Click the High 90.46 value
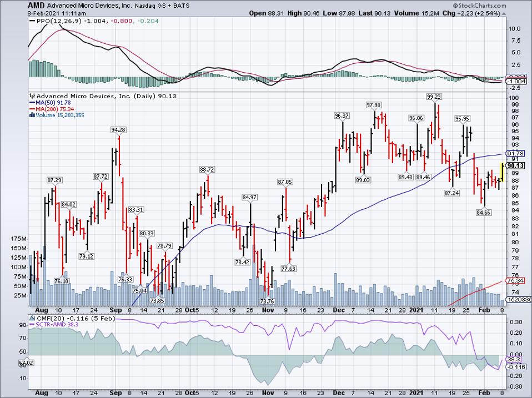532x398 pixels. [303, 13]
